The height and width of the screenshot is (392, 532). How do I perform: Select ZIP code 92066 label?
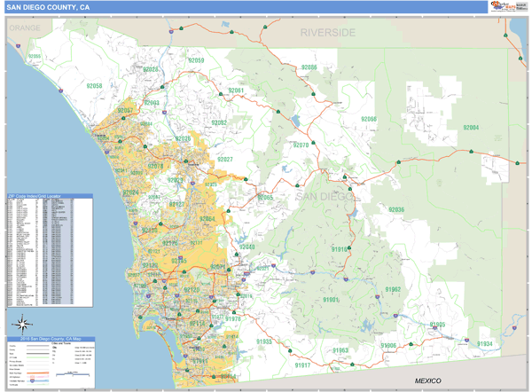click(x=369, y=119)
